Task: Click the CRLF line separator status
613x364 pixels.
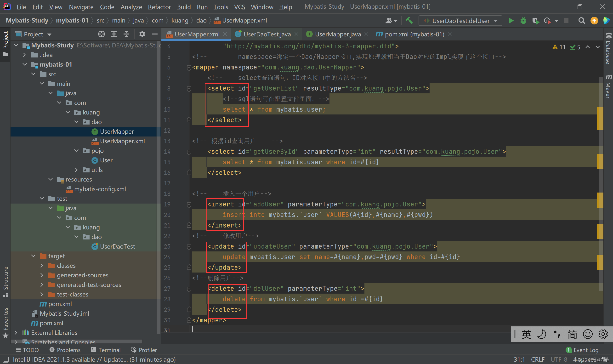Action: click(x=538, y=360)
